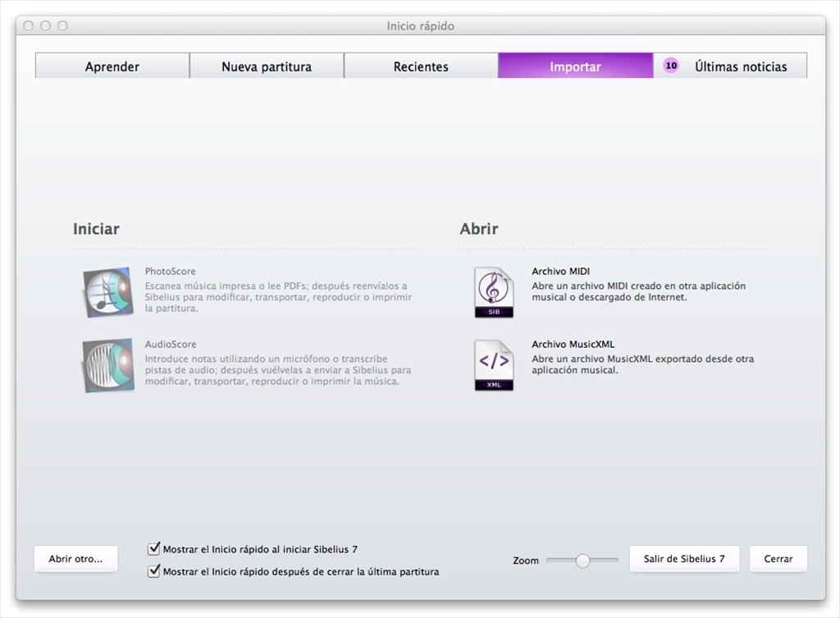Click the text 'Abre un archivo MIDI creado'

(x=638, y=291)
